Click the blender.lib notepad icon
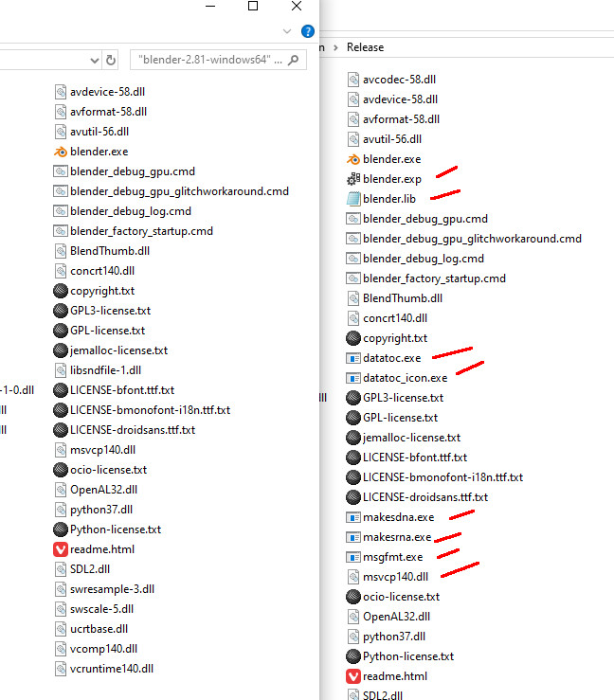 click(x=353, y=199)
